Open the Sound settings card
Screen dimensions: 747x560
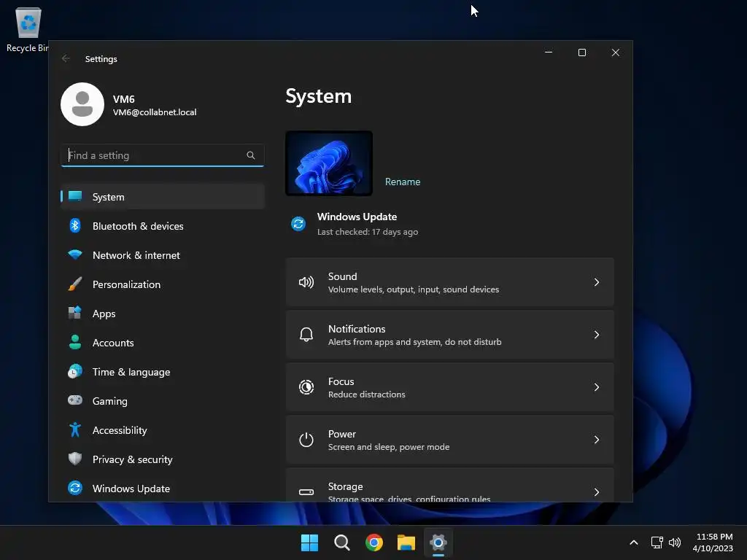click(x=449, y=282)
